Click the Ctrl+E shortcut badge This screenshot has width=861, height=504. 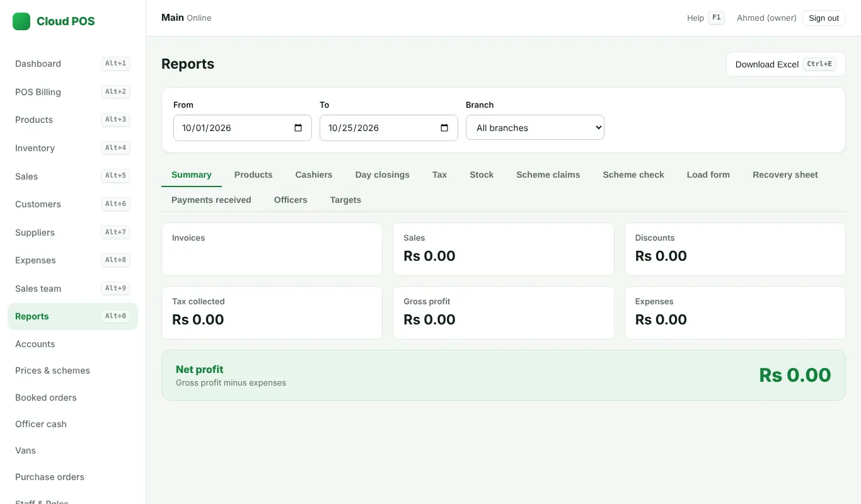[819, 64]
